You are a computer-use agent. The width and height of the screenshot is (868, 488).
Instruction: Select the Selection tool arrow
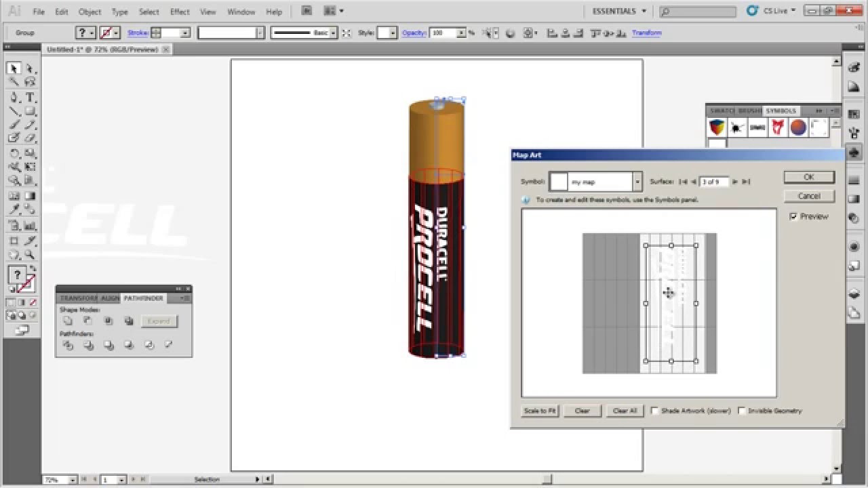click(14, 69)
